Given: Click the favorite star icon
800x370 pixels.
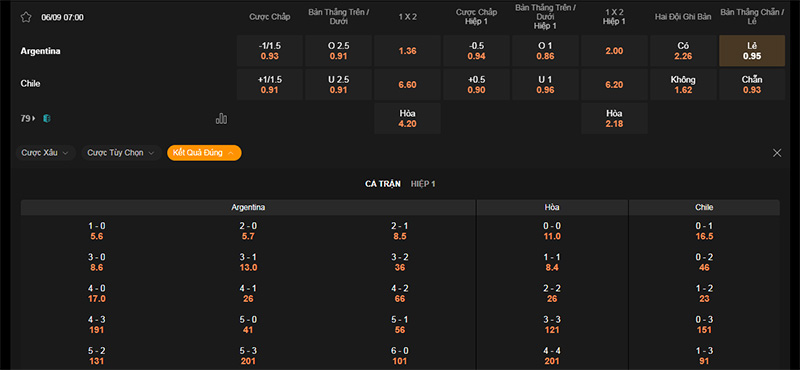Looking at the screenshot, I should pos(26,17).
